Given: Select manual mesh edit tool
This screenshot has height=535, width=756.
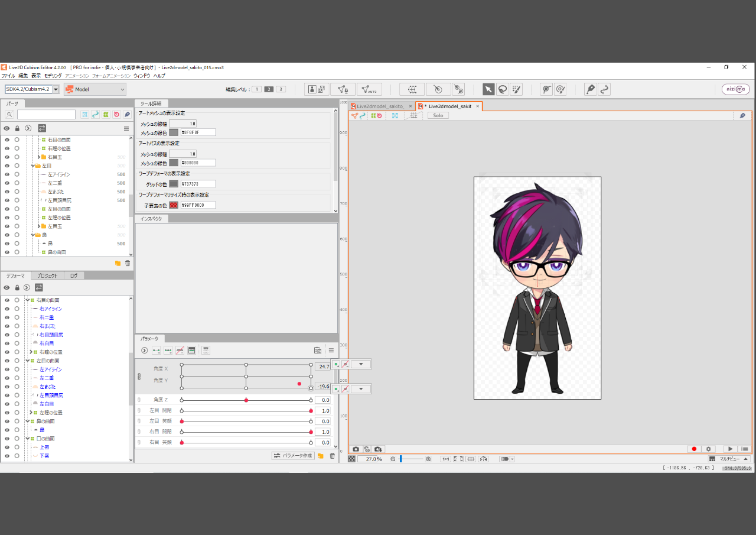Looking at the screenshot, I should click(x=343, y=89).
